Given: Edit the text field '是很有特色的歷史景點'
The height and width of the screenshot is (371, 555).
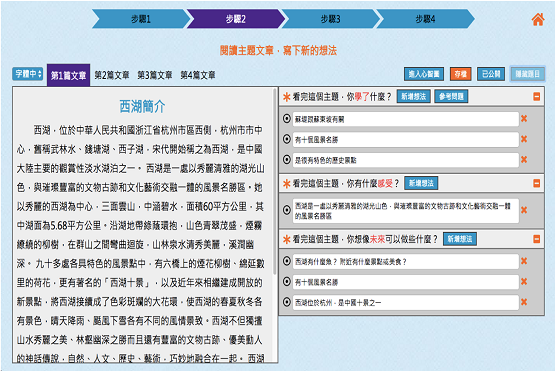Looking at the screenshot, I should [x=406, y=160].
